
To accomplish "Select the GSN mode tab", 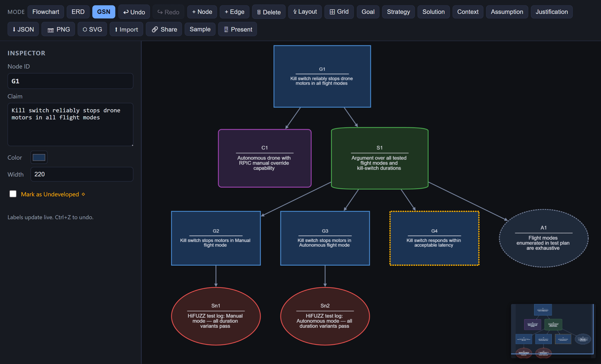I will 104,12.
